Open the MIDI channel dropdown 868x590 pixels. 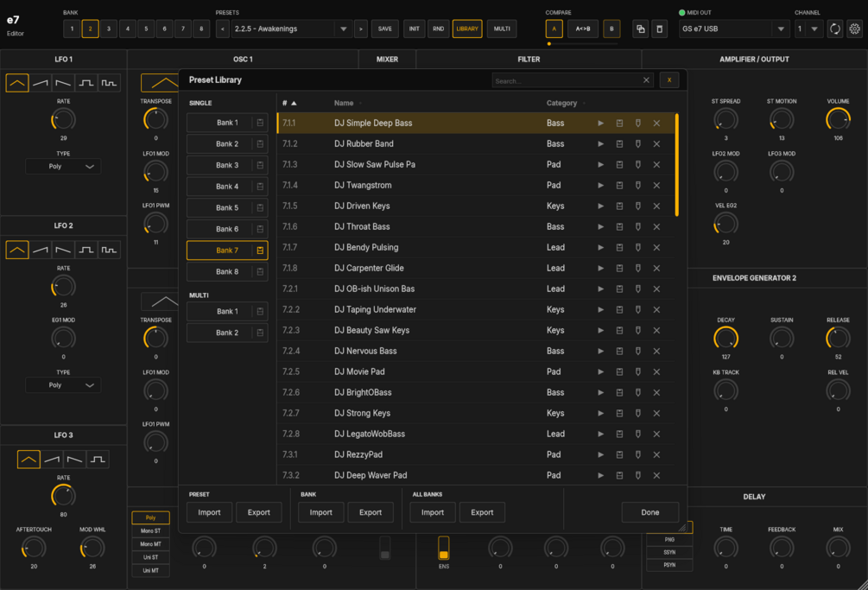coord(808,29)
